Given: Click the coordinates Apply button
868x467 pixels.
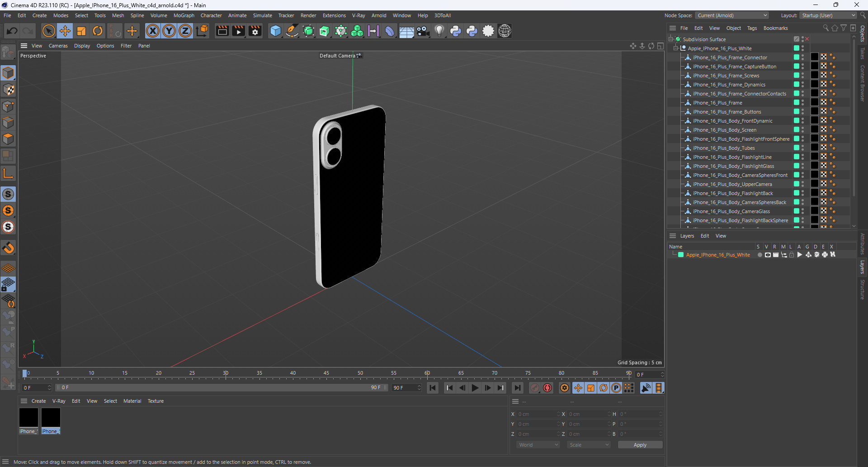Looking at the screenshot, I should click(640, 445).
